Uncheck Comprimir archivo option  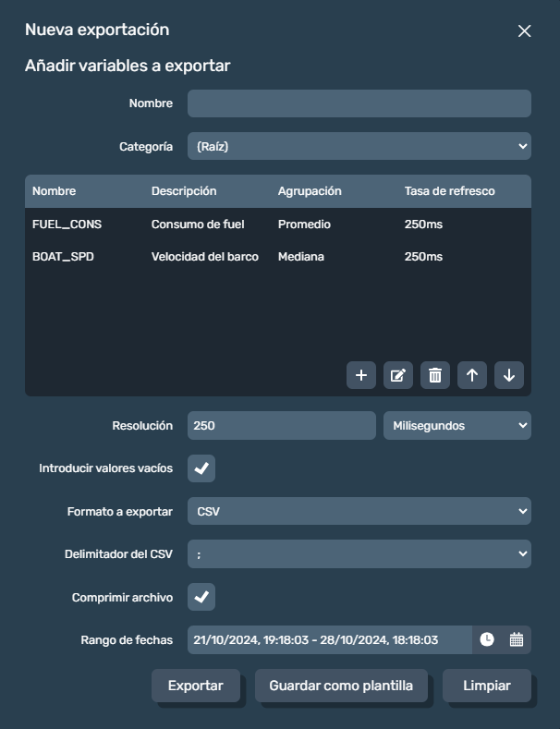click(201, 597)
